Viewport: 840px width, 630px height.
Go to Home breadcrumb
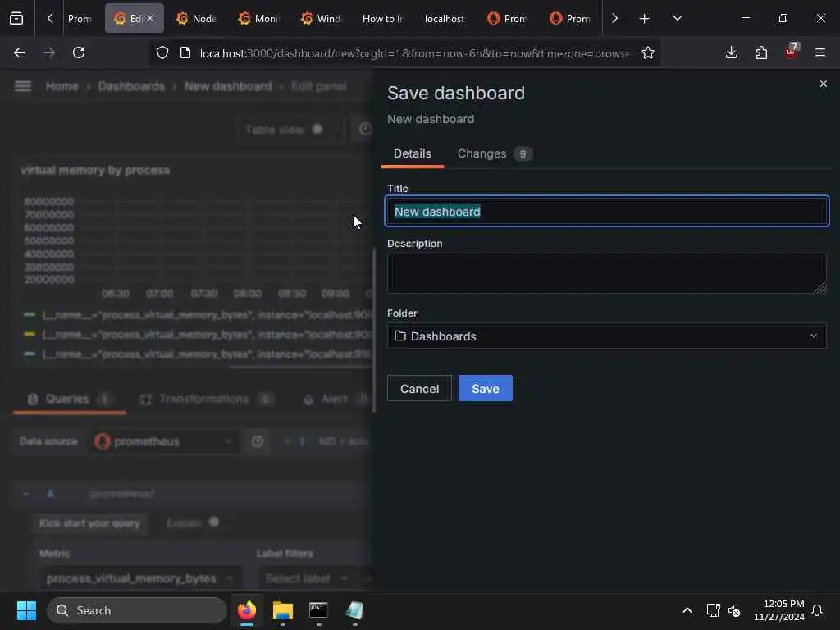click(x=62, y=86)
